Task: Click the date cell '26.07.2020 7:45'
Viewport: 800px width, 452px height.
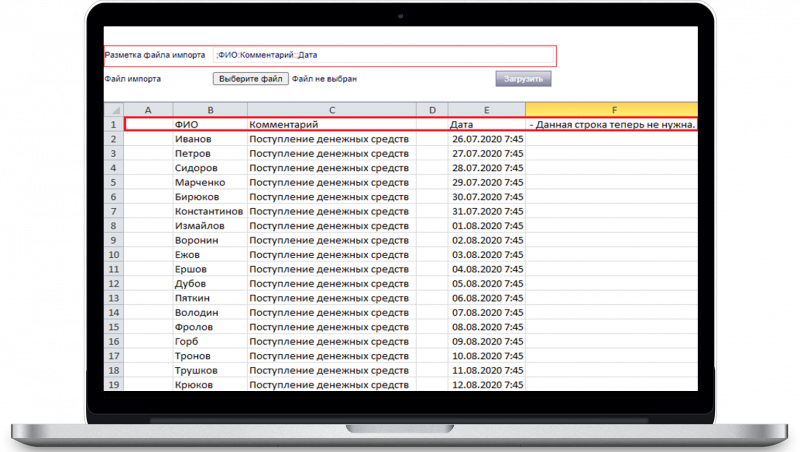Action: (x=487, y=139)
